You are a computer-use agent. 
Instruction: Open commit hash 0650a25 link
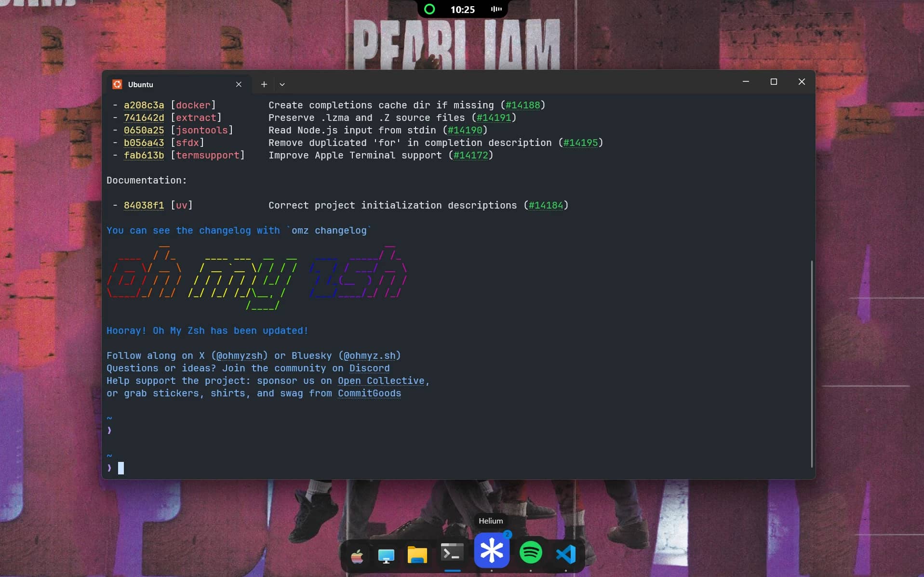144,130
